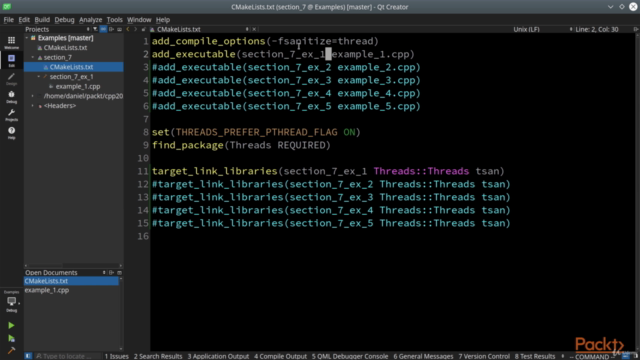The image size is (640, 360).
Task: Select top-level CMakeLists.txt in project tree
Action: click(65, 48)
